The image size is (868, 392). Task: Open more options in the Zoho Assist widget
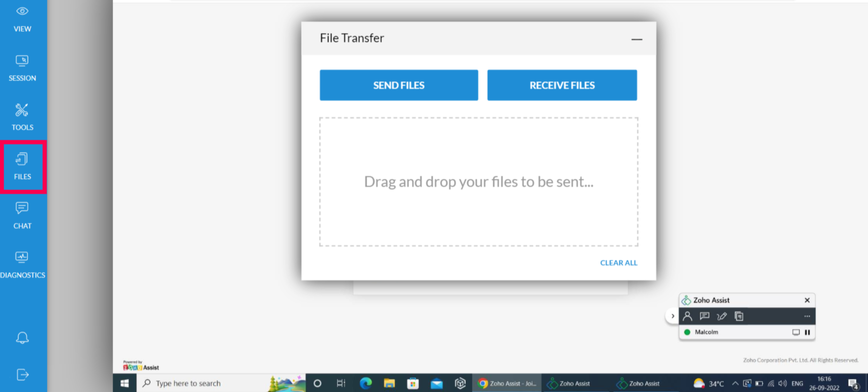[807, 316]
